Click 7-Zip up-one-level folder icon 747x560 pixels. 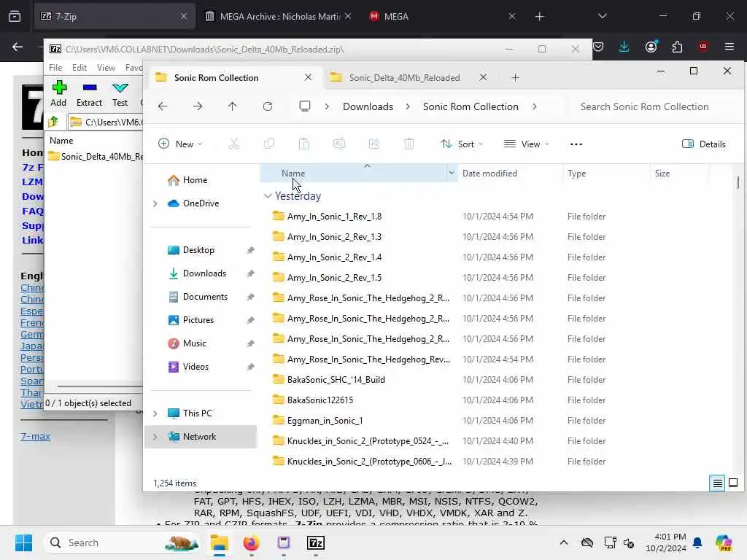[x=53, y=122]
